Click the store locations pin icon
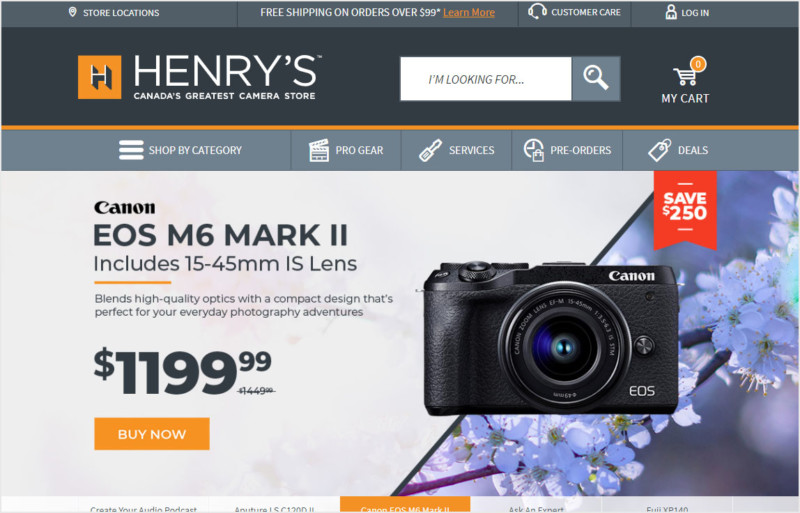The width and height of the screenshot is (800, 513). click(x=72, y=12)
